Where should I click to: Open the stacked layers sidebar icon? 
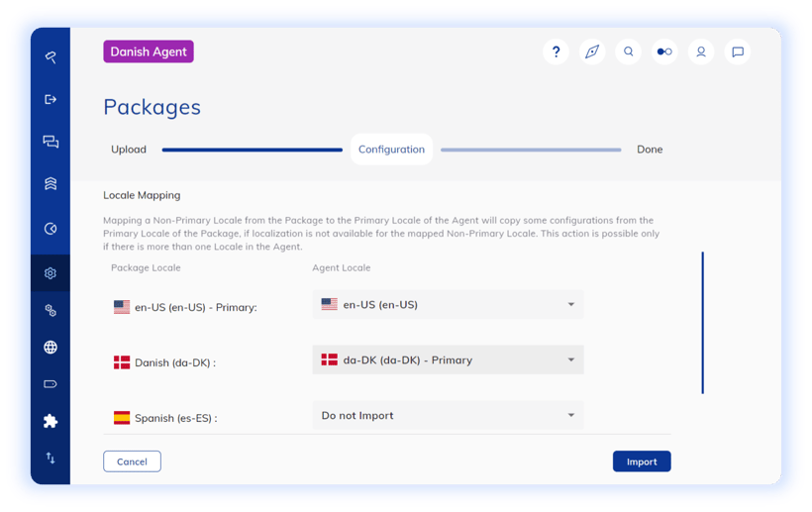pos(51,184)
